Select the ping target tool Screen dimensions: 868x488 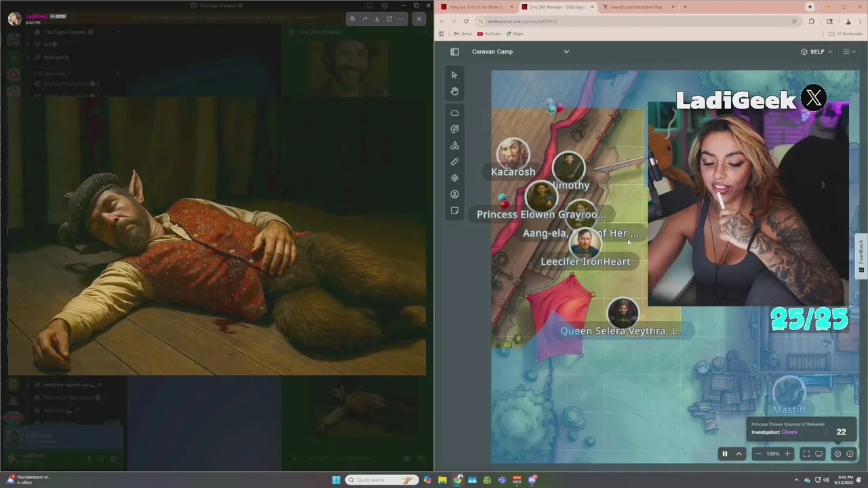pyautogui.click(x=454, y=178)
